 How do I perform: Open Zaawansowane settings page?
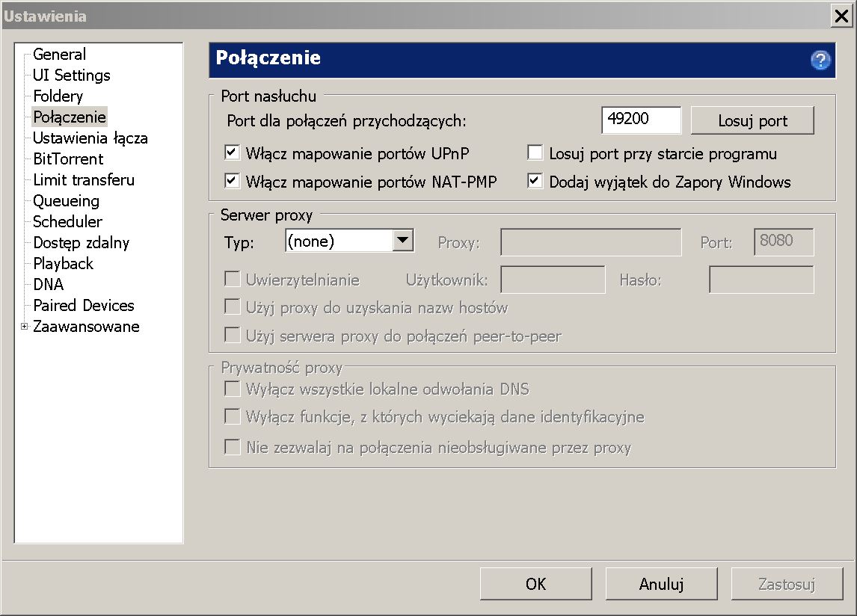coord(86,326)
